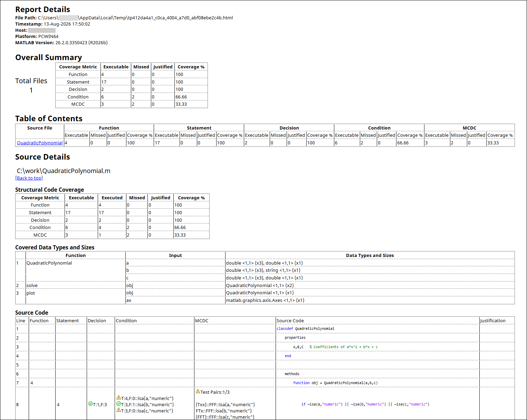Click the File Path value ending in .html
527x420 pixels.
pos(135,18)
